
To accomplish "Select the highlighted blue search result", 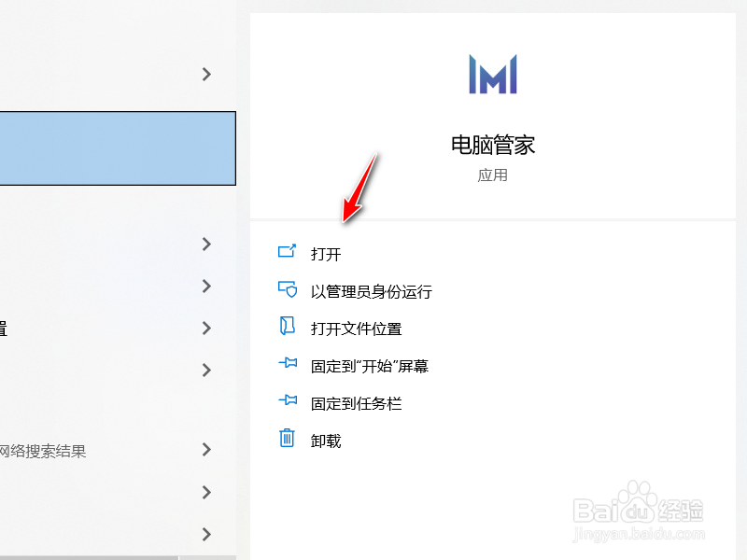I will point(118,148).
